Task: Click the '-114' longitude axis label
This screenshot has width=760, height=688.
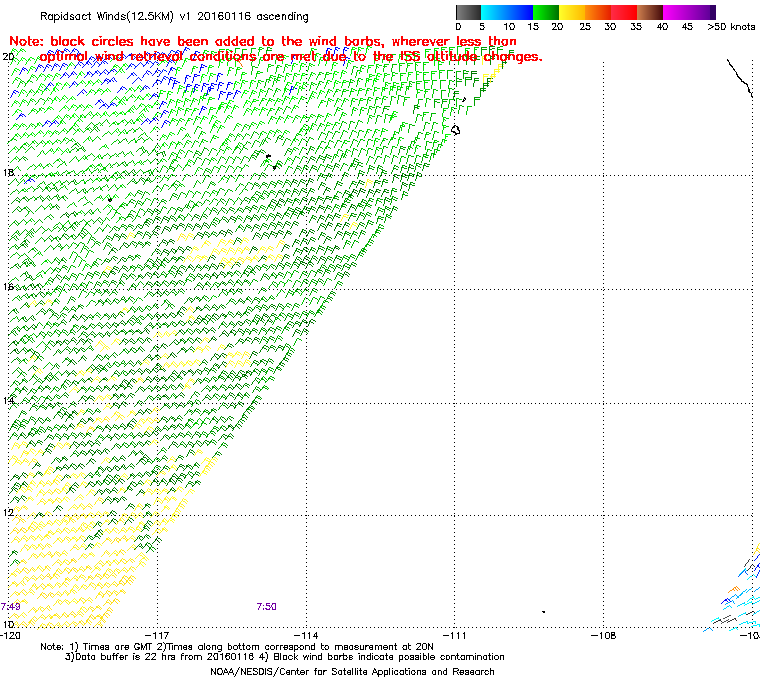Action: [306, 635]
